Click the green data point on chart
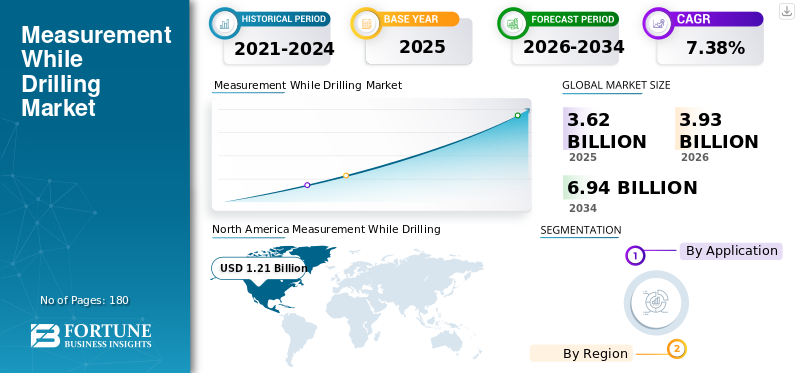 click(517, 115)
